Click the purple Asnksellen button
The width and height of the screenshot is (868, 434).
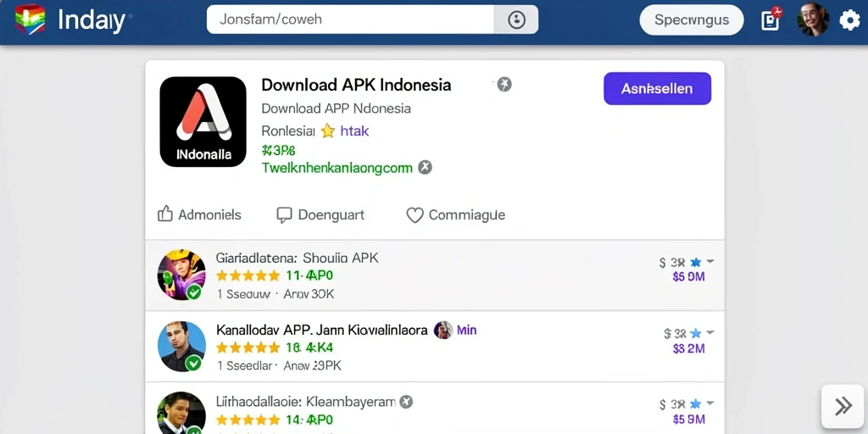point(657,88)
